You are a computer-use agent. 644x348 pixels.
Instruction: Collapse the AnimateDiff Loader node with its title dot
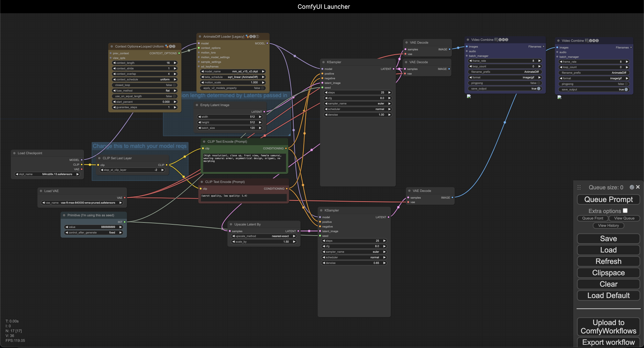(200, 37)
